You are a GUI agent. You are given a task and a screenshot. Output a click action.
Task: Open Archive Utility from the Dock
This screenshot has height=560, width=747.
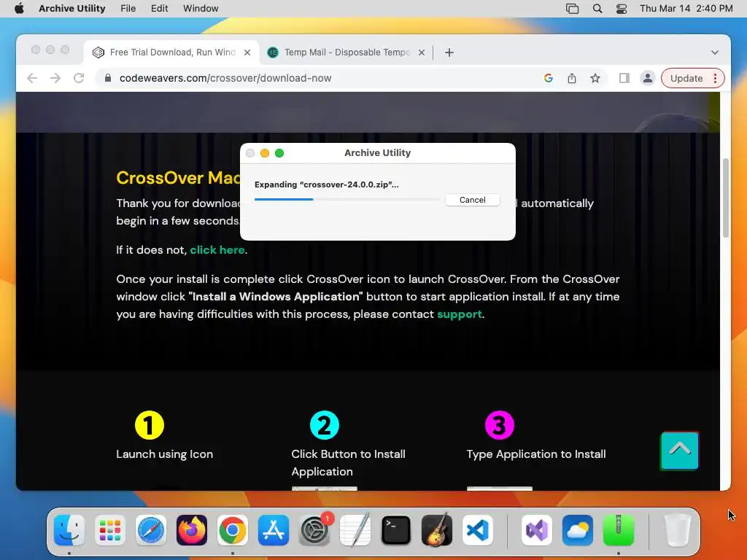pos(619,530)
